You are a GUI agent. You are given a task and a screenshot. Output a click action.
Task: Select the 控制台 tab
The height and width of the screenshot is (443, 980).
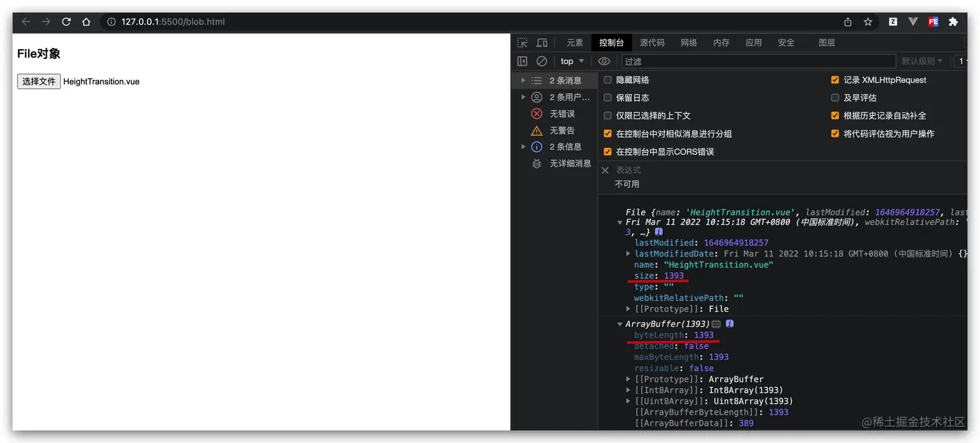tap(611, 43)
